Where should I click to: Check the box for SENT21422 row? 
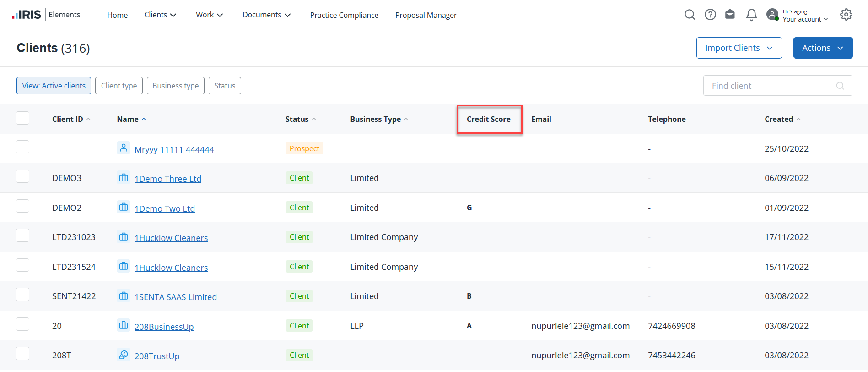pyautogui.click(x=23, y=295)
